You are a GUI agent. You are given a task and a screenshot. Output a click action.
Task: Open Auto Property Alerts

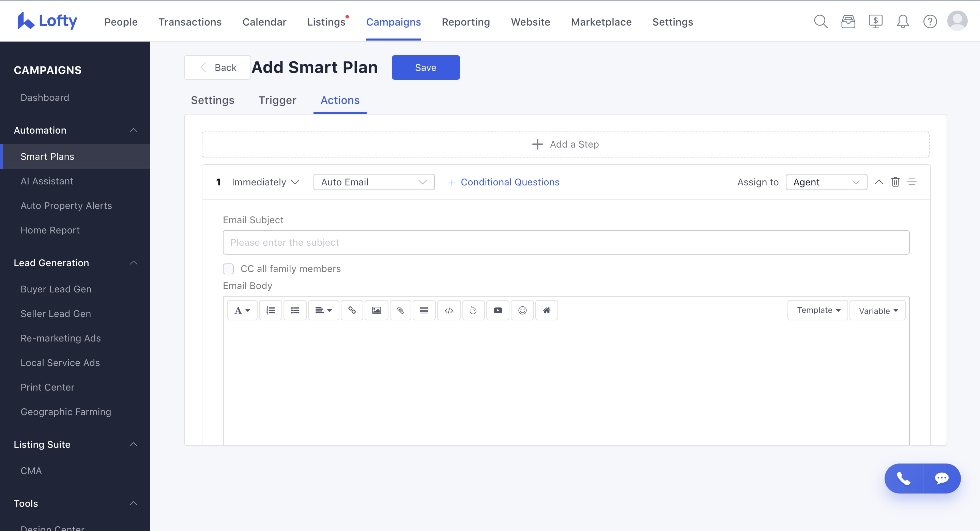coord(66,206)
